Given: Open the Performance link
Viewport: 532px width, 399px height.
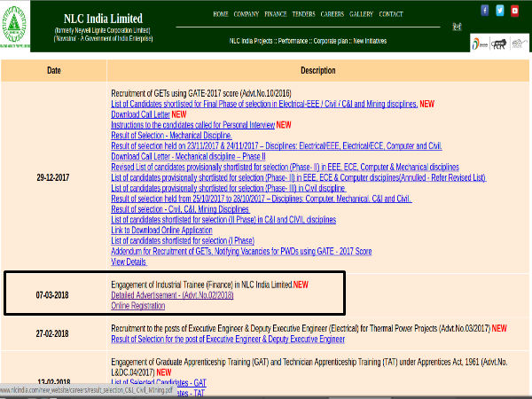Looking at the screenshot, I should [293, 41].
